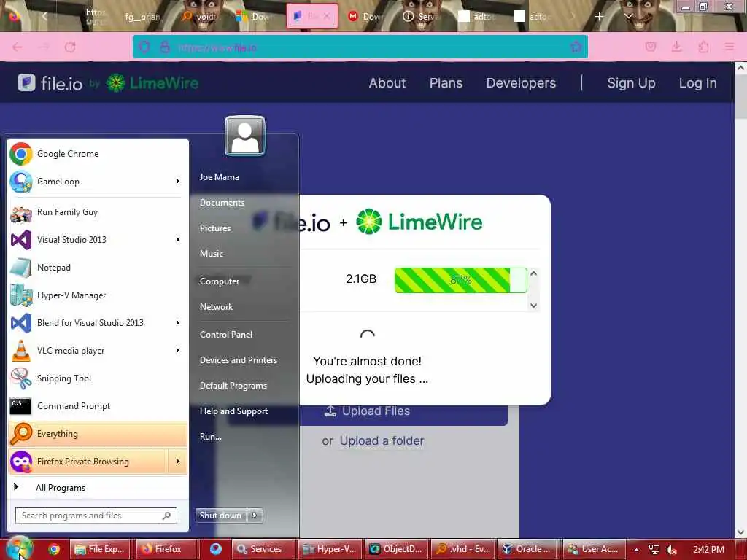The image size is (747, 560).
Task: Click the Windows Start orb
Action: 18,548
